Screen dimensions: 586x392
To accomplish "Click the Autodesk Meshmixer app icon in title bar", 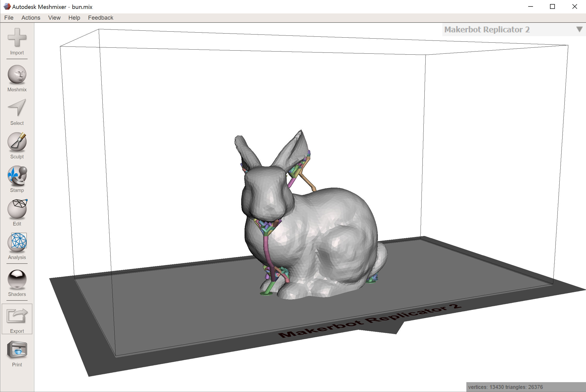I will tap(7, 6).
